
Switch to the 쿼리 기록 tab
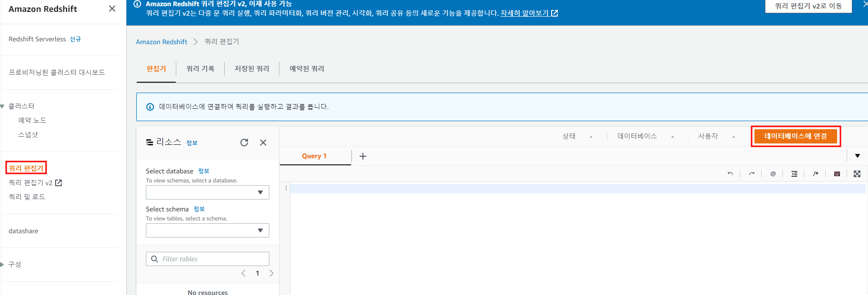[x=200, y=69]
